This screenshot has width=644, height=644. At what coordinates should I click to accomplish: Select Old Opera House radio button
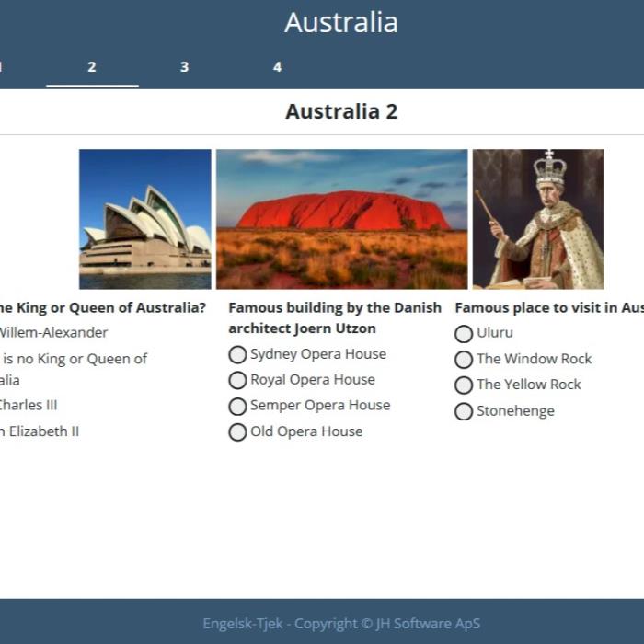(x=237, y=432)
